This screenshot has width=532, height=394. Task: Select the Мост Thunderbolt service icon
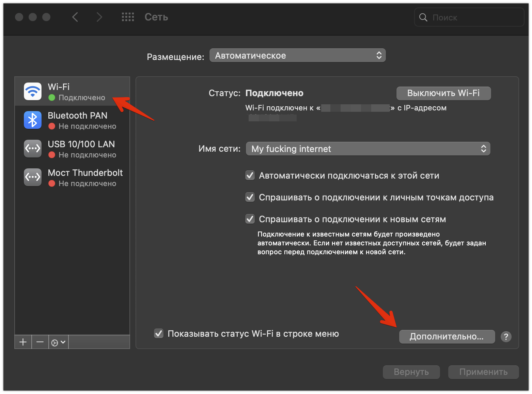[x=33, y=177]
